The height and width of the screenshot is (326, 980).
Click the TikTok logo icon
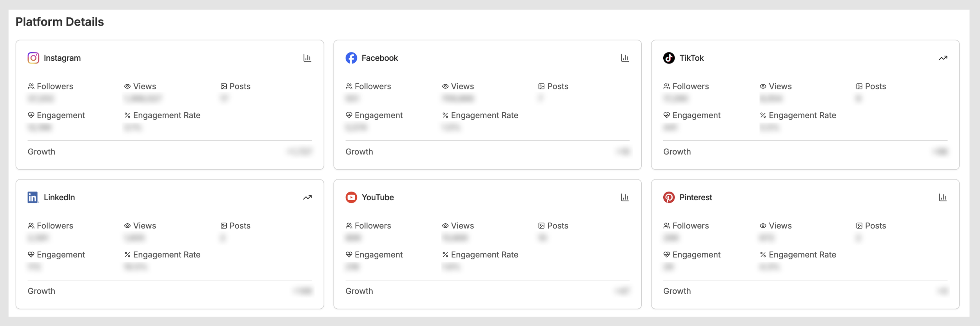click(669, 58)
